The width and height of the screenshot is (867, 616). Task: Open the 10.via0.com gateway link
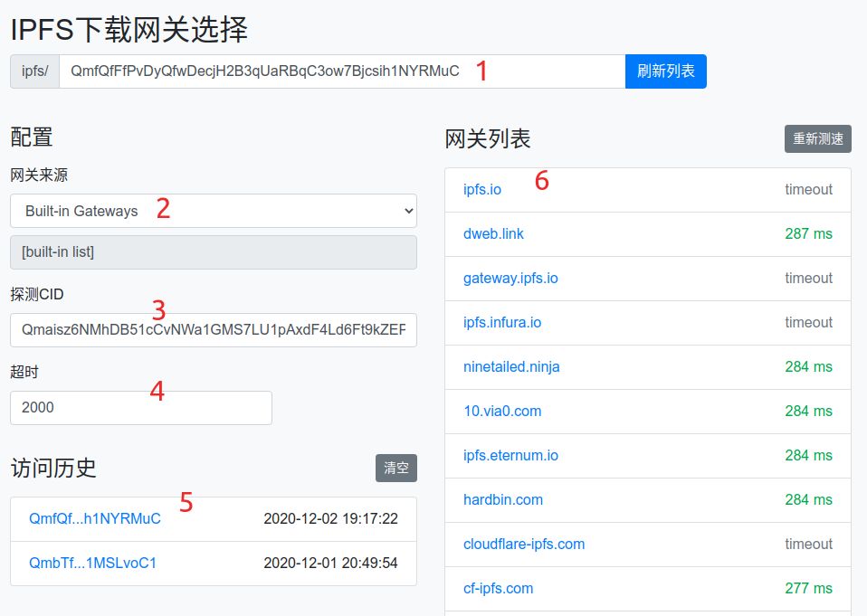tap(502, 411)
